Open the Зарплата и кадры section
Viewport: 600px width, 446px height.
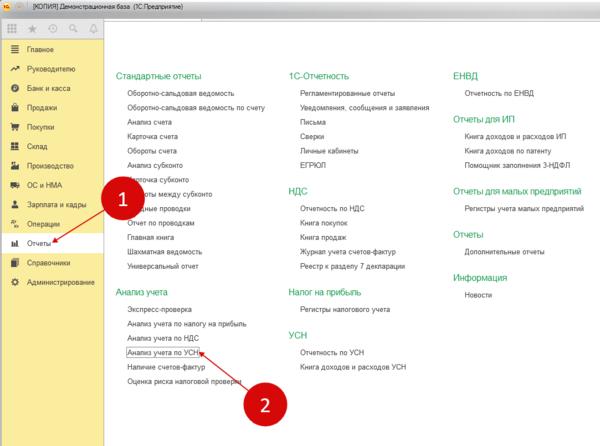point(57,205)
